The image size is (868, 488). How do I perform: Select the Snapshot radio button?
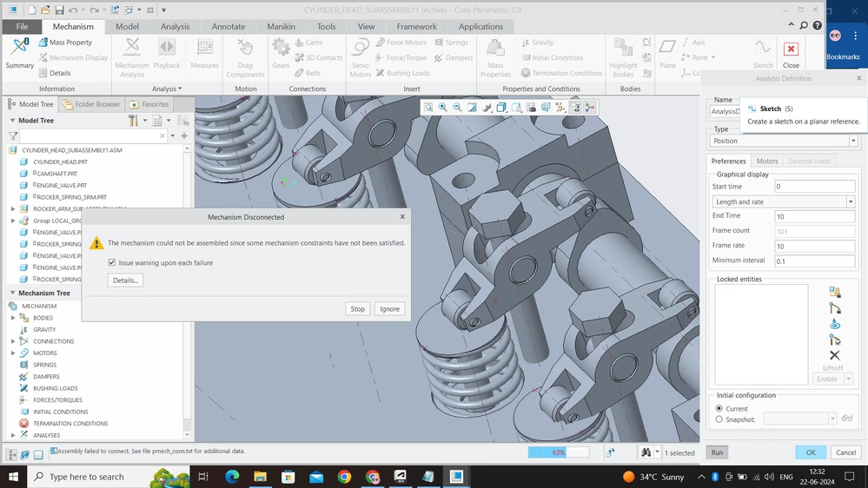click(719, 419)
